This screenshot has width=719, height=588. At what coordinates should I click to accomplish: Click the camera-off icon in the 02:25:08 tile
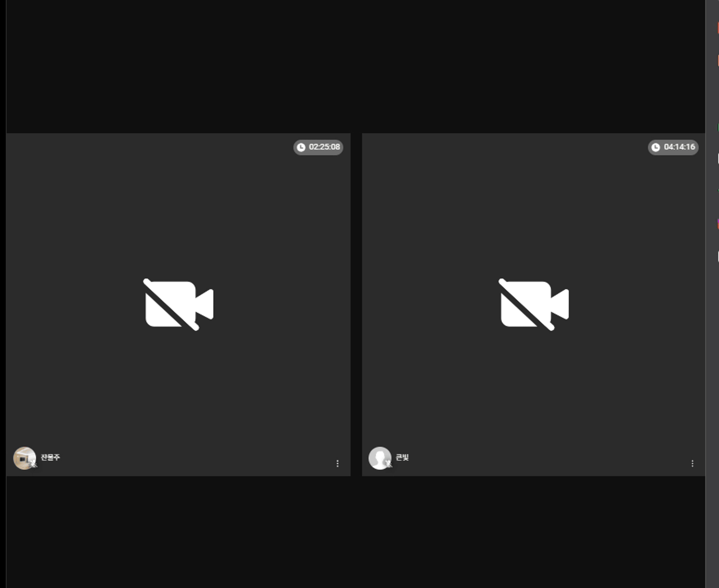tap(178, 304)
